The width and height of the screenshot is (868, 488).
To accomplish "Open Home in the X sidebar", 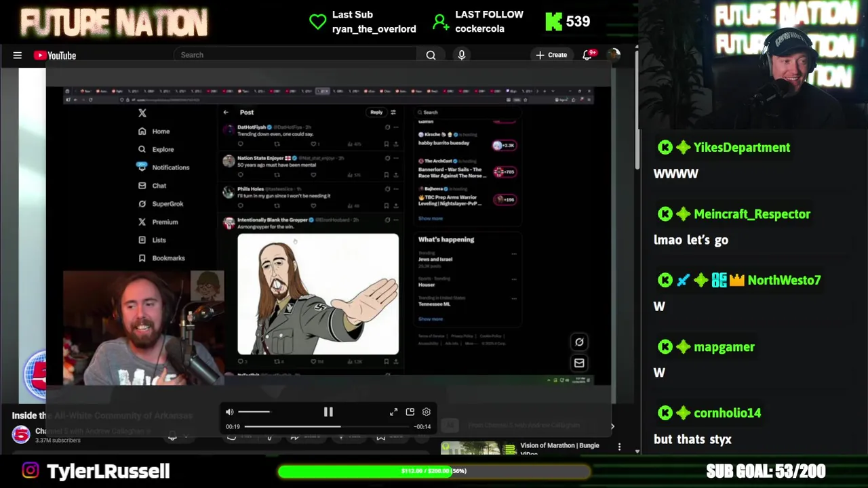I will [x=154, y=131].
